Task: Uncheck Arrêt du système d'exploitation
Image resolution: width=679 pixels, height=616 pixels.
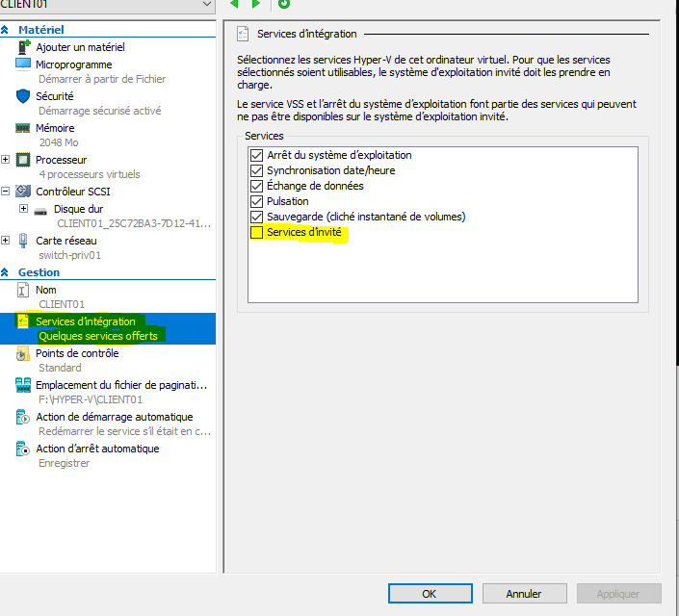Action: (x=256, y=155)
